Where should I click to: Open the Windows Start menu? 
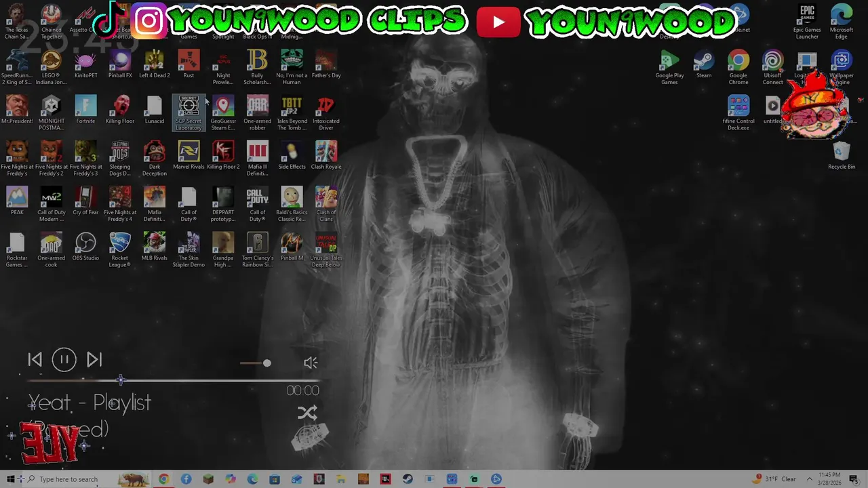[x=11, y=479]
